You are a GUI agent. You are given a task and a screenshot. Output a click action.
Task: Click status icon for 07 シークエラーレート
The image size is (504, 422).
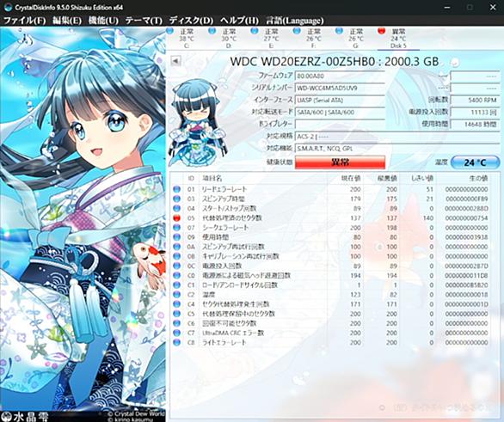coord(176,228)
